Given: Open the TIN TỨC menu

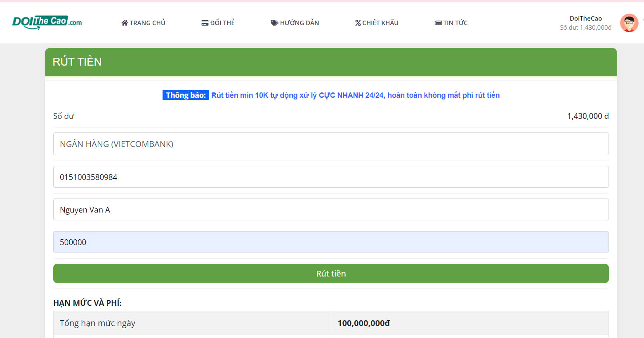Looking at the screenshot, I should 451,23.
